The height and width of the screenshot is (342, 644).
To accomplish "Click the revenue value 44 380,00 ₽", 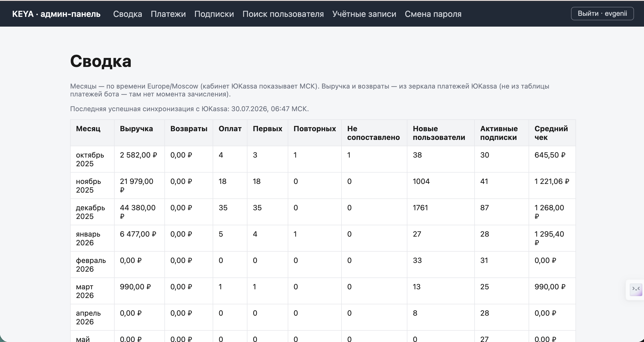I will [x=138, y=212].
